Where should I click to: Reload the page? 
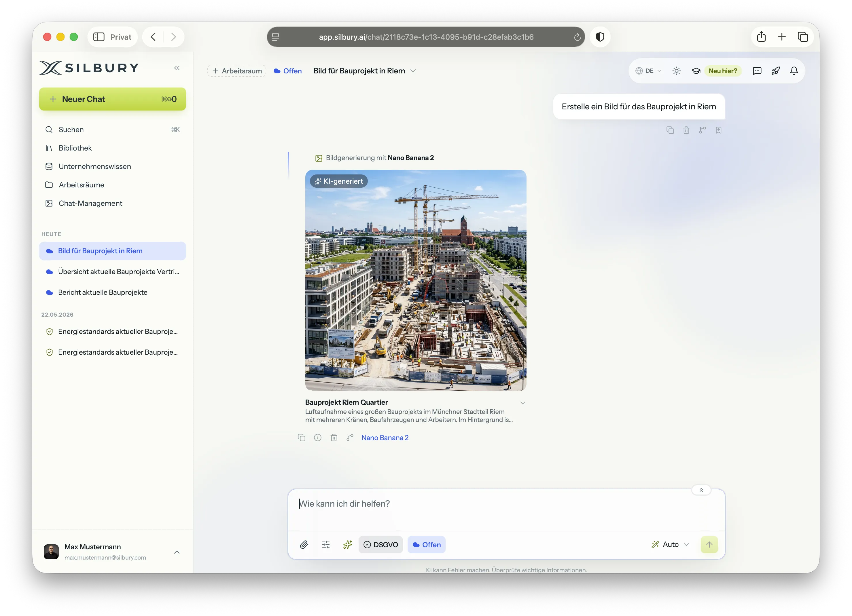[578, 37]
